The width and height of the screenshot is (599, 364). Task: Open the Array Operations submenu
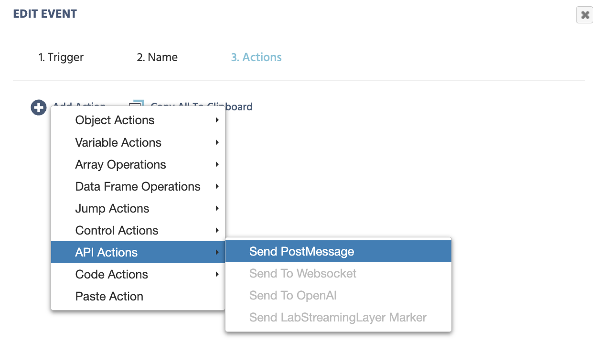point(138,164)
